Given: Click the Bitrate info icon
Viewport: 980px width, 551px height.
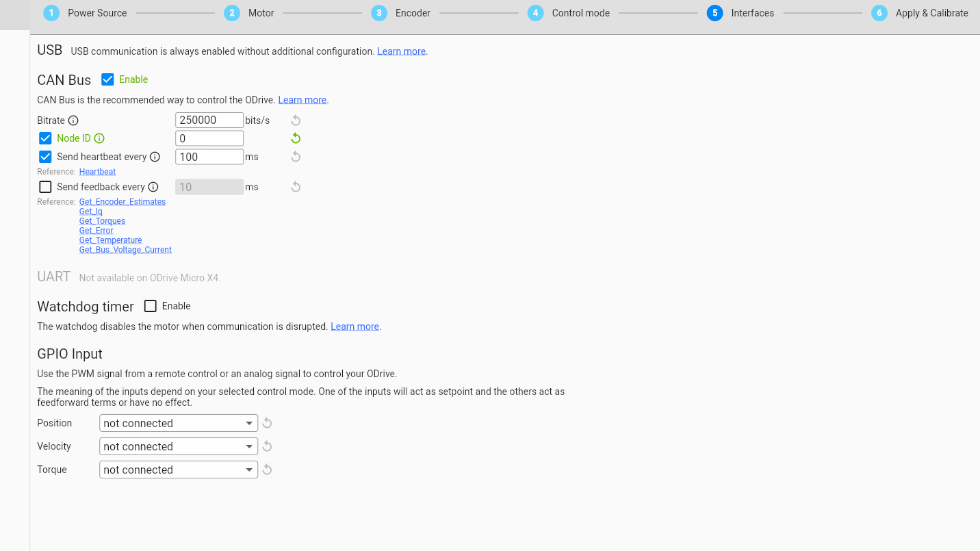Looking at the screenshot, I should click(x=73, y=120).
